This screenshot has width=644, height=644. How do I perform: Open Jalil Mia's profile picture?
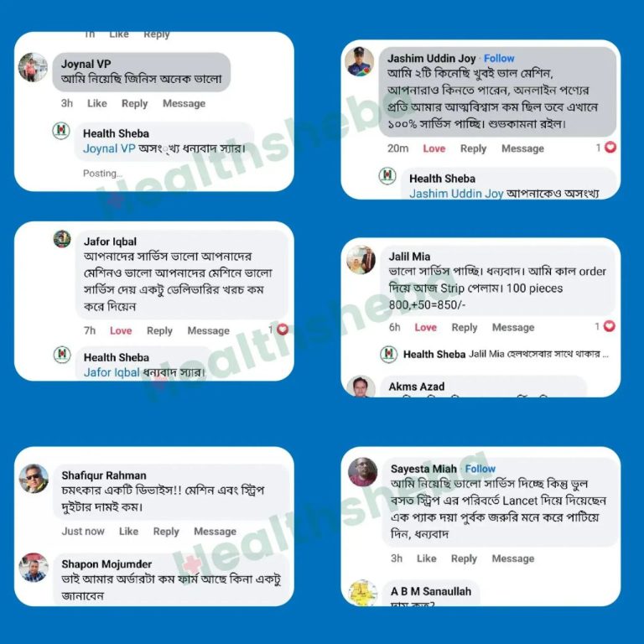361,260
